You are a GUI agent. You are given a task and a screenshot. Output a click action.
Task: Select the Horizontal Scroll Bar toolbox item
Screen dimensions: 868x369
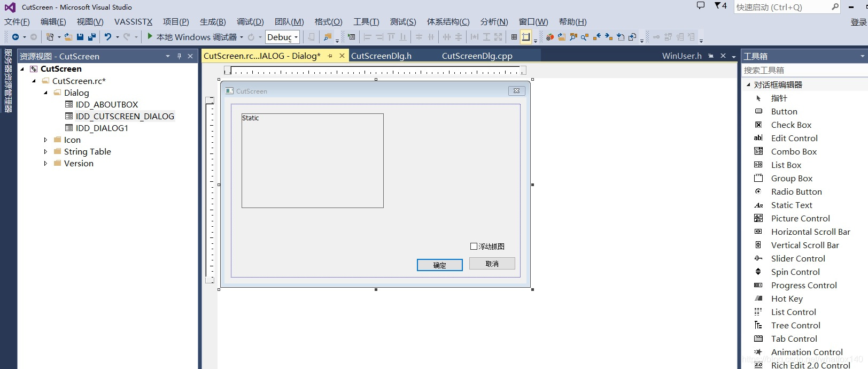(x=810, y=232)
